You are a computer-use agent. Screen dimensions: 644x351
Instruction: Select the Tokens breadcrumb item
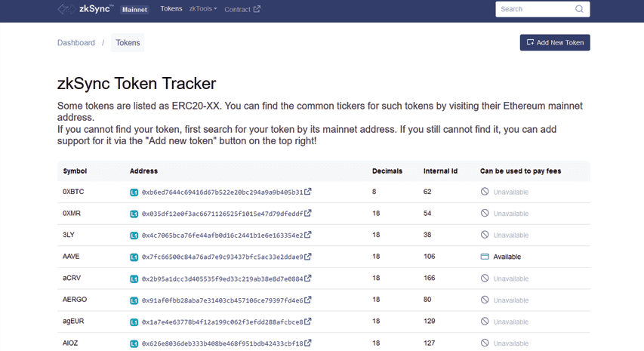coord(128,43)
